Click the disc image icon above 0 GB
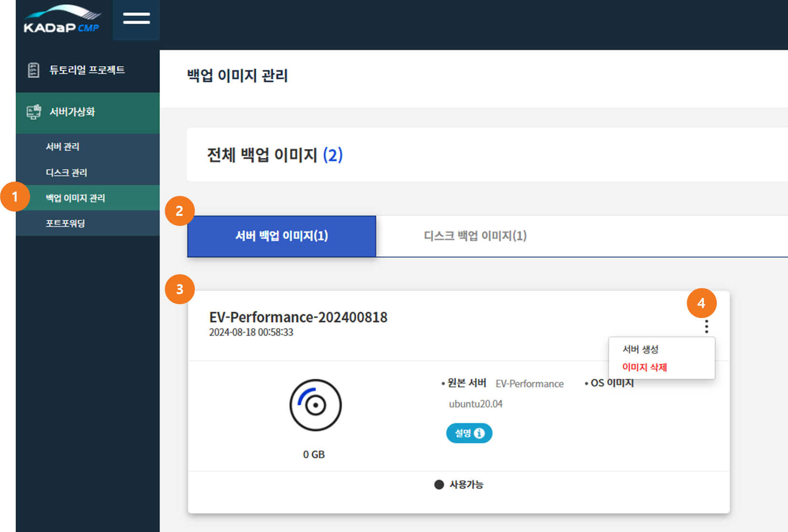The image size is (788, 532). 315,405
